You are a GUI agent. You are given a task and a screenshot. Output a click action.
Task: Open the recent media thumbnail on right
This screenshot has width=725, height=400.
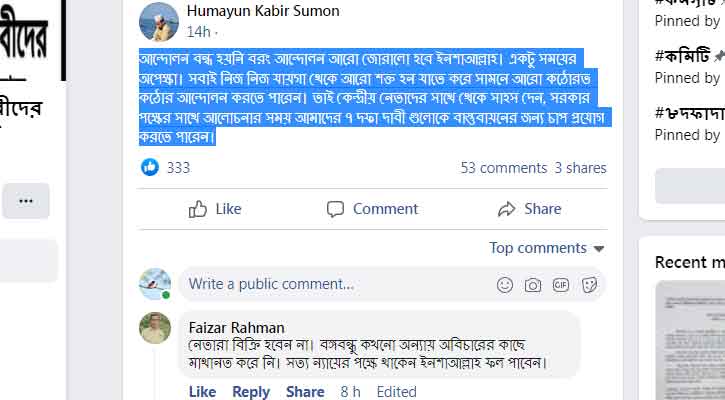690,340
